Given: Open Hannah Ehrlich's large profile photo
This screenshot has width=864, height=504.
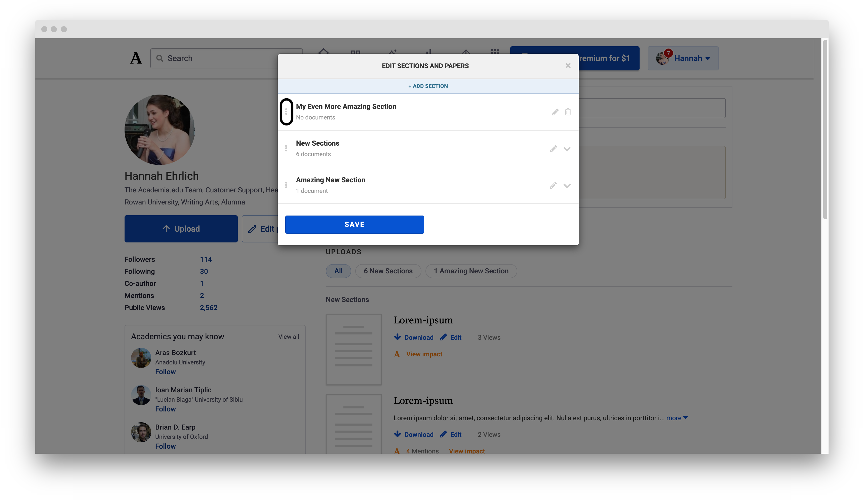Looking at the screenshot, I should coord(160,130).
